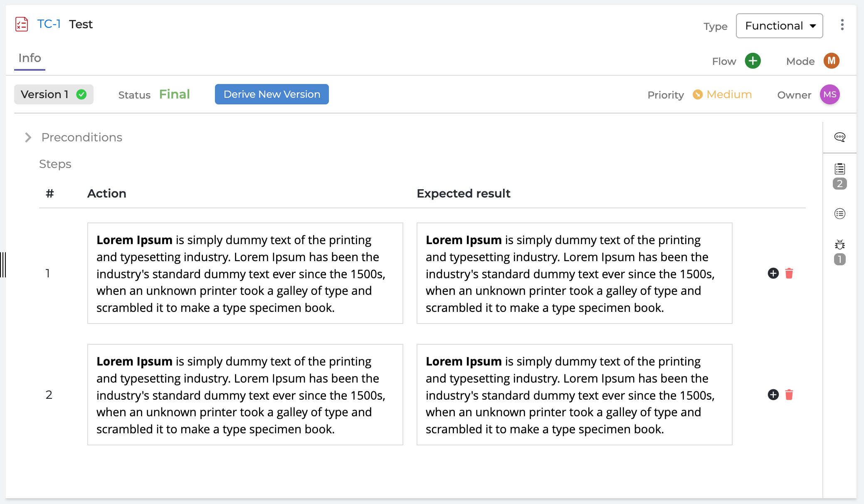Viewport: 864px width, 504px height.
Task: Add a step after step 2
Action: (x=773, y=395)
